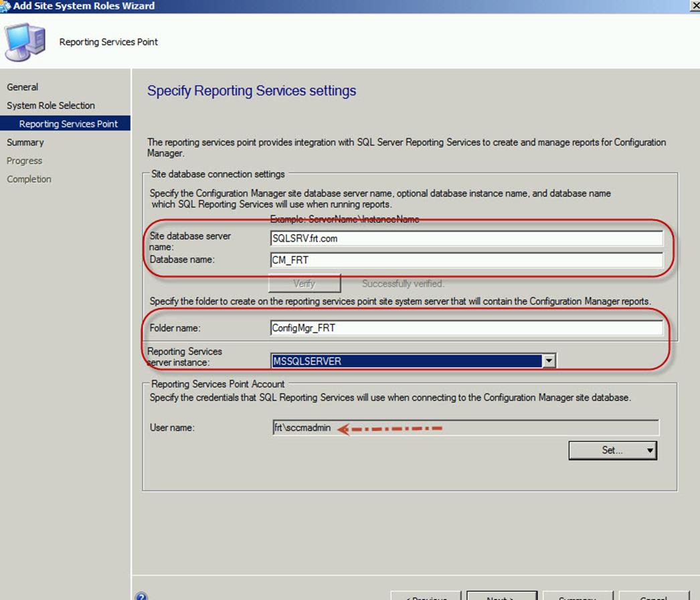Click the Database name field with CM_FRT
Image resolution: width=700 pixels, height=600 pixels.
pos(466,260)
